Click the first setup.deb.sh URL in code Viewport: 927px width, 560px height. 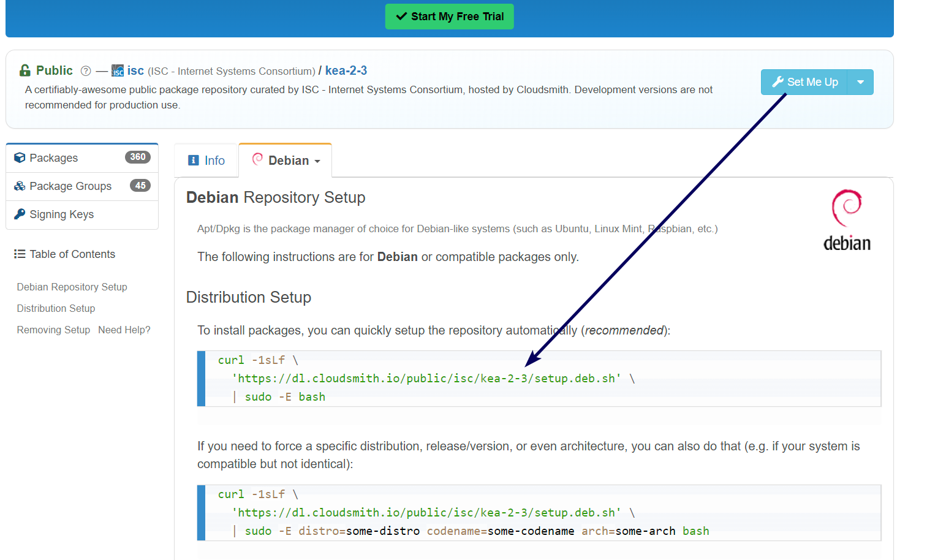(x=426, y=379)
